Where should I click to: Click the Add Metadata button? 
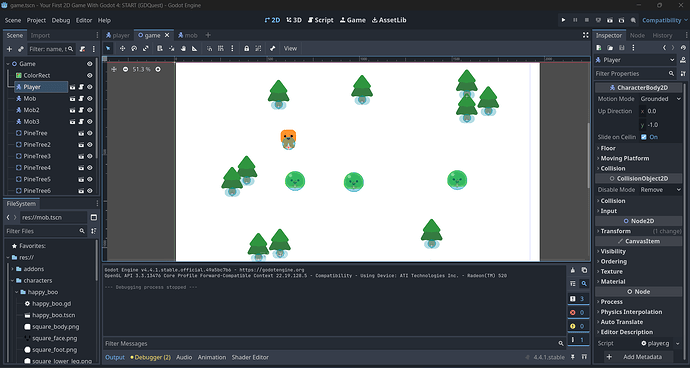639,357
